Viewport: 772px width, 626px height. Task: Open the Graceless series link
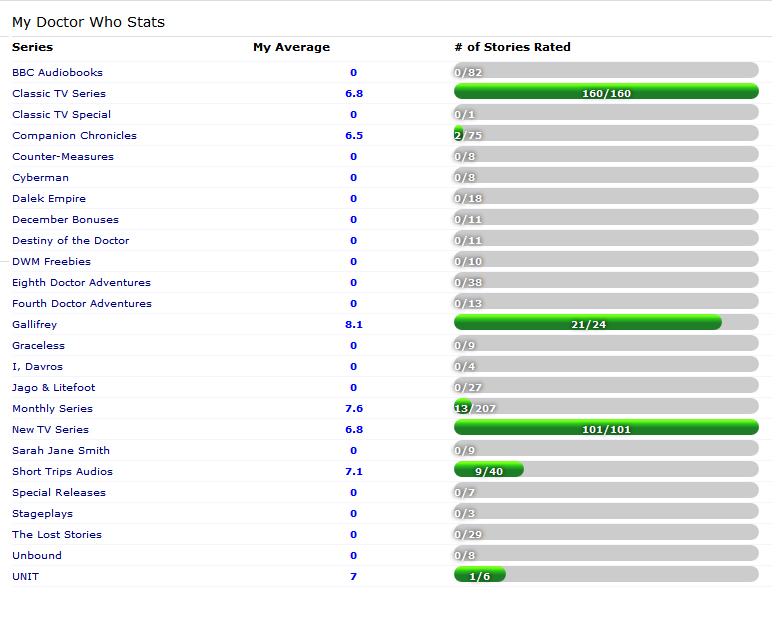[38, 346]
